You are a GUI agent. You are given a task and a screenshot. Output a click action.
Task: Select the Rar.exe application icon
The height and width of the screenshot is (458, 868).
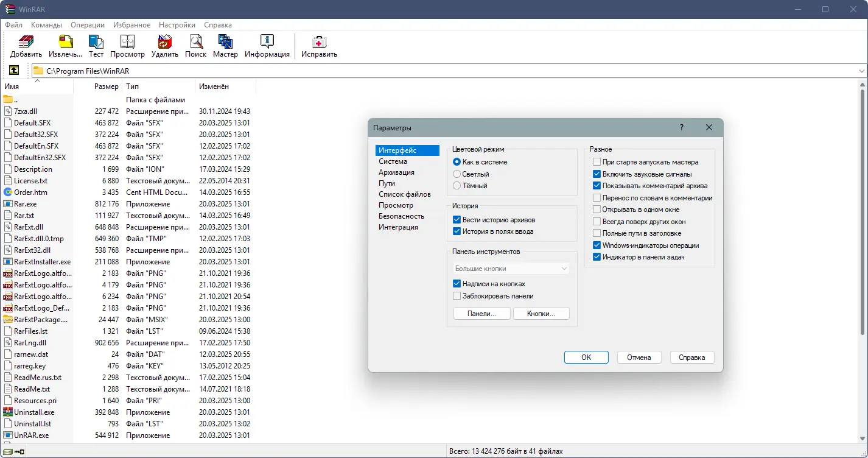point(8,203)
